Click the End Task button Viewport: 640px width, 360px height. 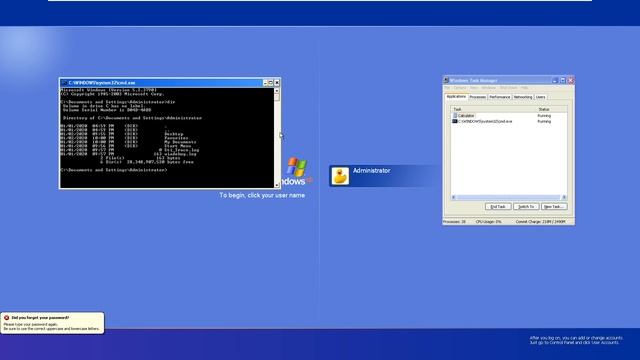pos(498,207)
